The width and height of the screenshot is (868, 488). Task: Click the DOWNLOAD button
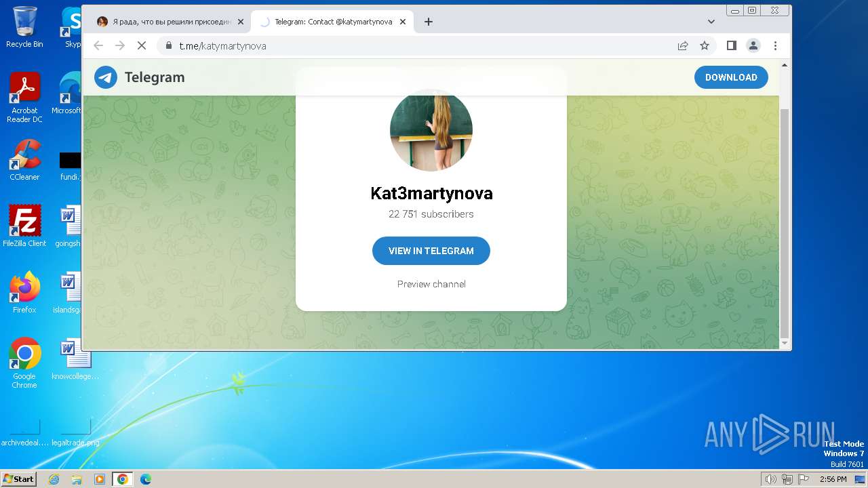tap(731, 77)
